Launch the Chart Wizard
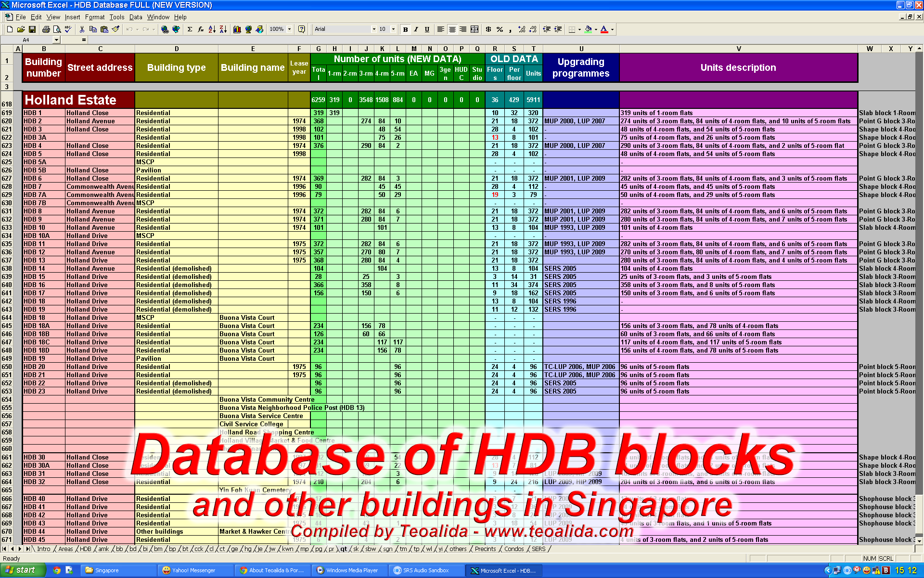 click(x=236, y=29)
